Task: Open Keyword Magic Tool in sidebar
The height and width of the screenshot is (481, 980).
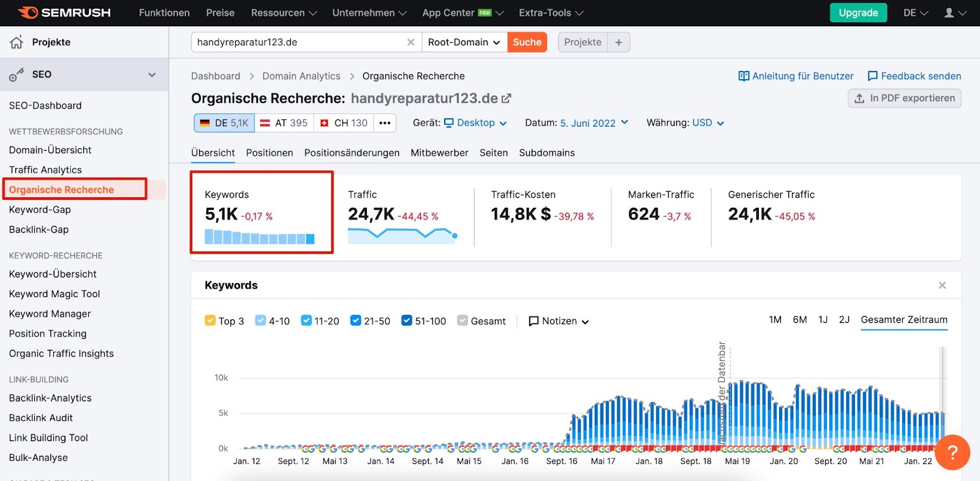Action: (x=55, y=294)
